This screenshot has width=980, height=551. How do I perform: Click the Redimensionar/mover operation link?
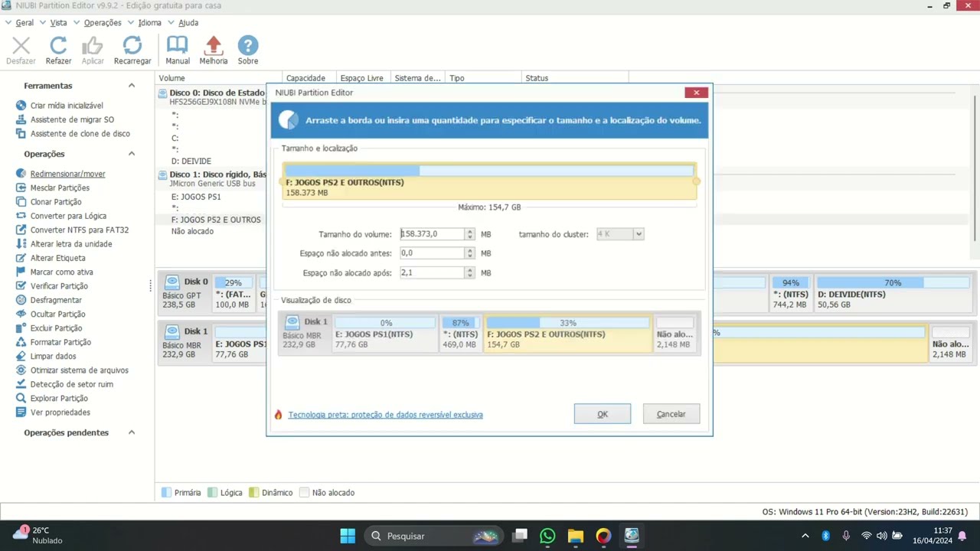tap(67, 174)
